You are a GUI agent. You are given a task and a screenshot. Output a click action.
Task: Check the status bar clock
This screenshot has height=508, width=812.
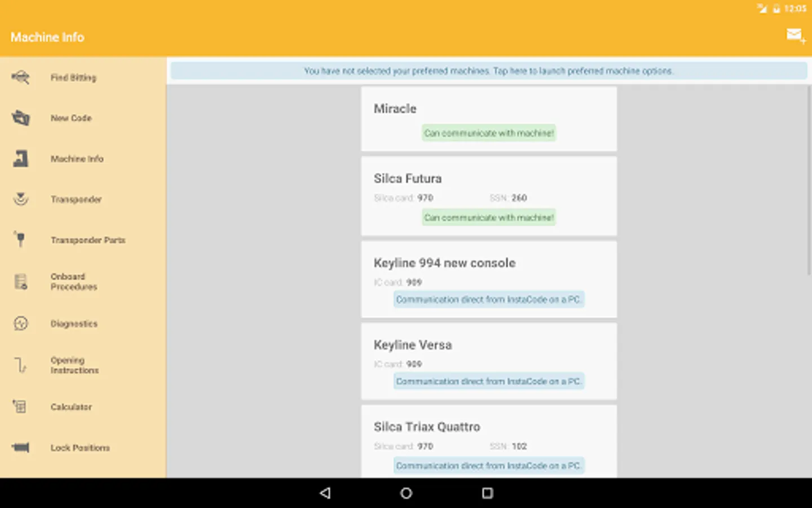point(795,8)
